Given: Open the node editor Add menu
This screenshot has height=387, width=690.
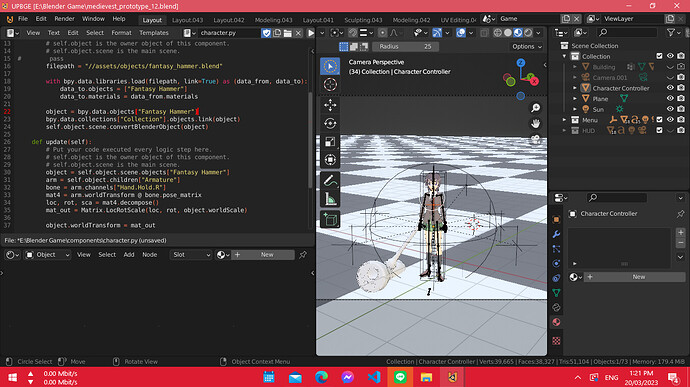Looking at the screenshot, I should coord(129,255).
